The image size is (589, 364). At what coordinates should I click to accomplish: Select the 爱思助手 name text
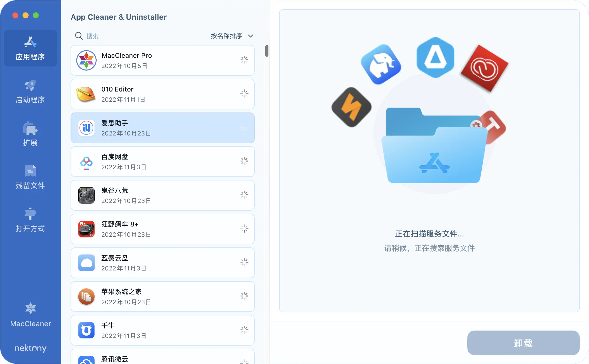tap(115, 123)
